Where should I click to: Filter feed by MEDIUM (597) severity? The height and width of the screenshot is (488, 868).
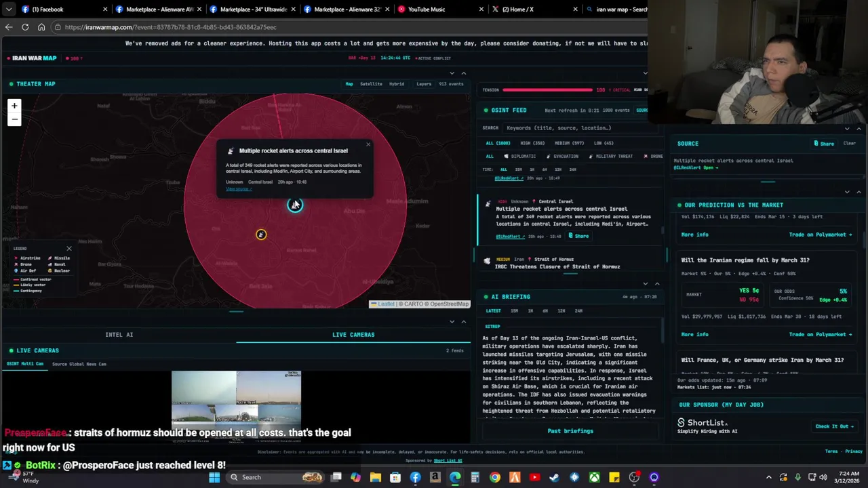coord(569,143)
